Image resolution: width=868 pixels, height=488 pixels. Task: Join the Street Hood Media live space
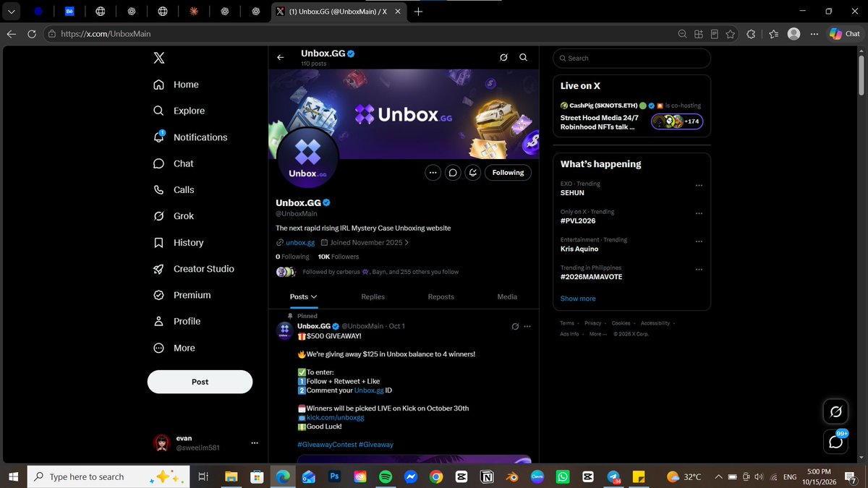(x=631, y=116)
